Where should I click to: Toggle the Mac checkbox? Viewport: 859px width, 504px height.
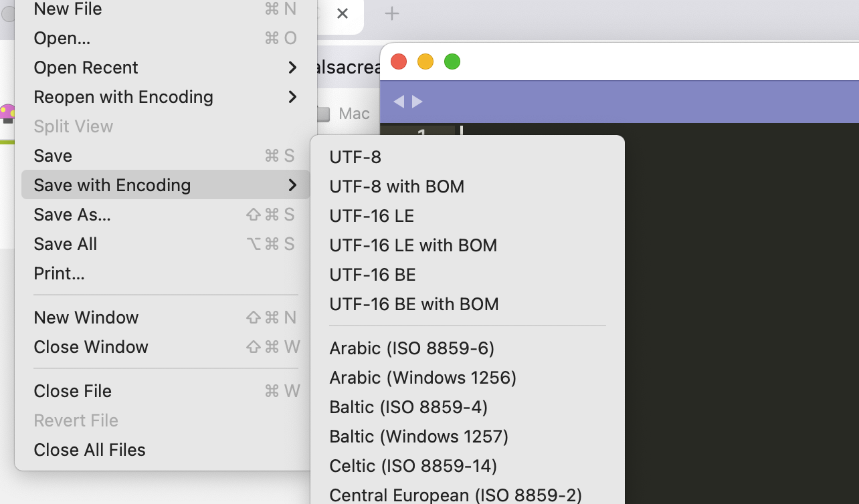tap(324, 114)
